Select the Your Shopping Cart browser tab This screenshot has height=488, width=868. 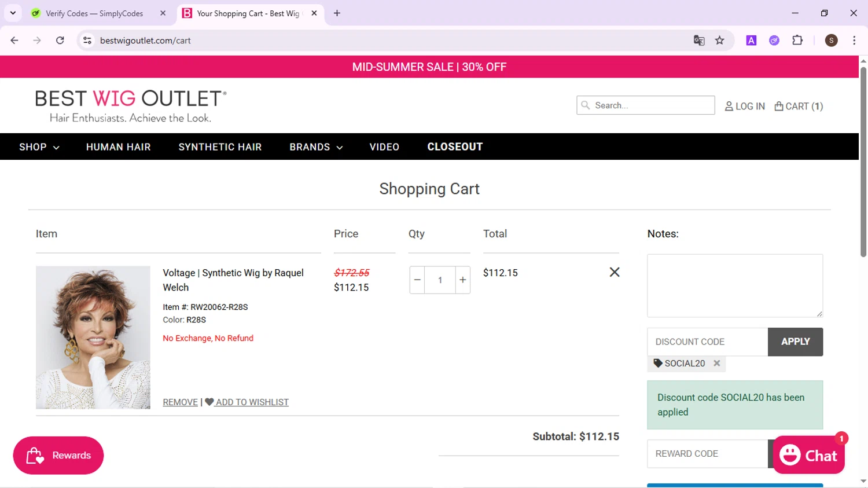tap(248, 13)
